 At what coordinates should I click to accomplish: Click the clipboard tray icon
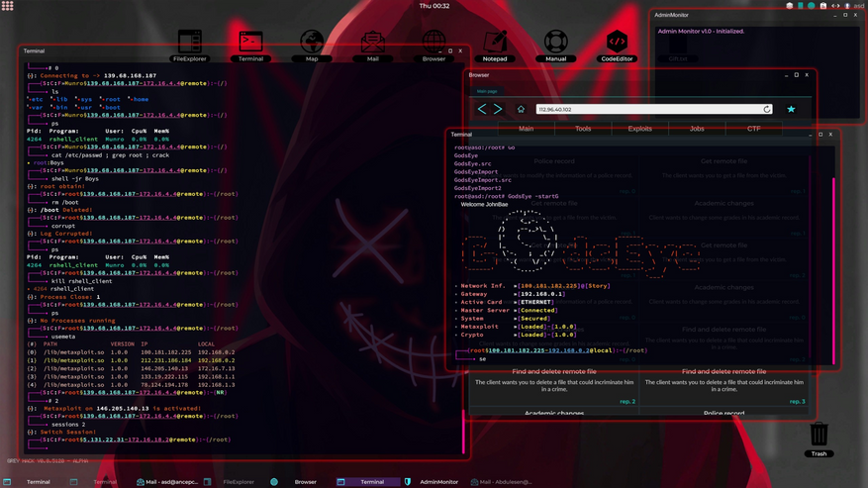pyautogui.click(x=823, y=6)
